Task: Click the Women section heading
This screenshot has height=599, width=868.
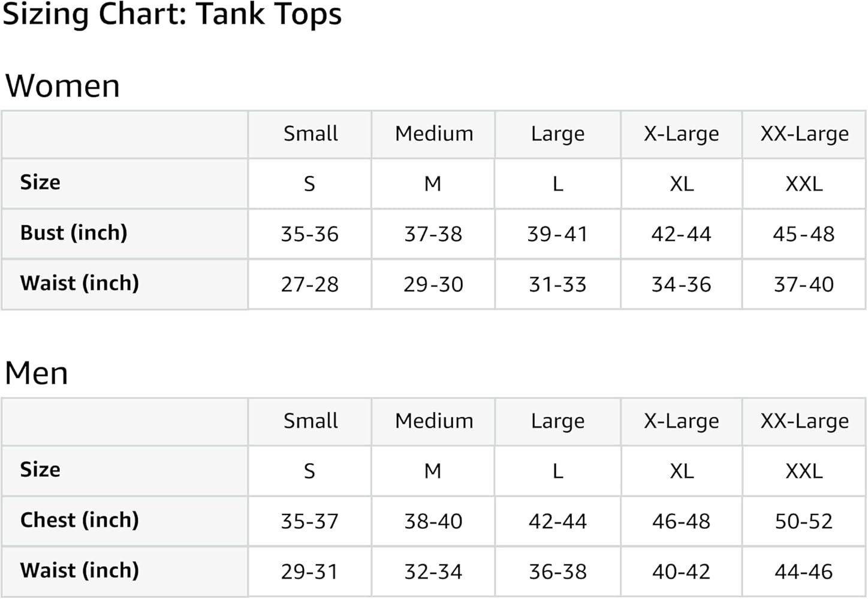Action: (63, 86)
